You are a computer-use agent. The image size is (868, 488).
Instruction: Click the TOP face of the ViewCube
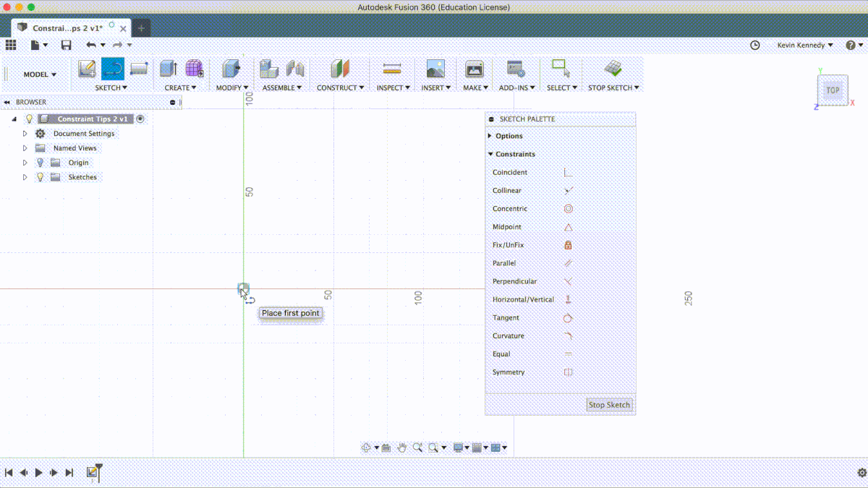pyautogui.click(x=833, y=90)
